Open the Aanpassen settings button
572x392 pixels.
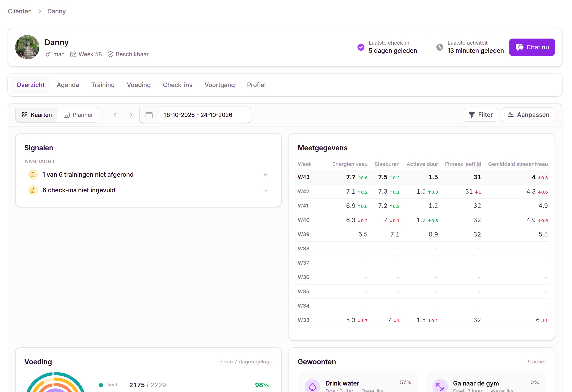528,115
